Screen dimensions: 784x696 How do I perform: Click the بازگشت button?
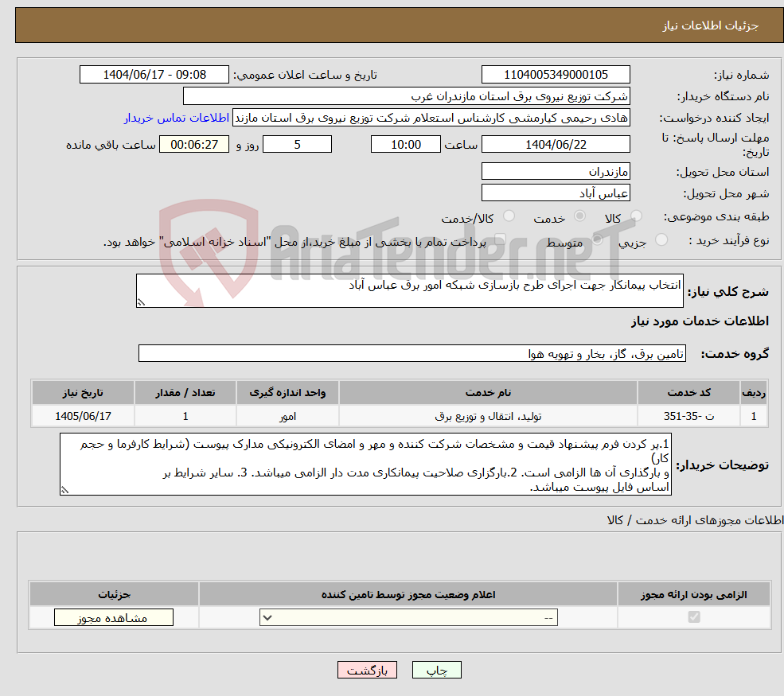click(x=367, y=669)
